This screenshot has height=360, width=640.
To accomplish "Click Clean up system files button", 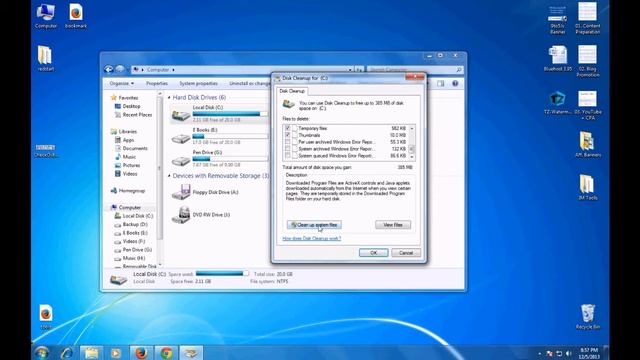I will coord(314,225).
